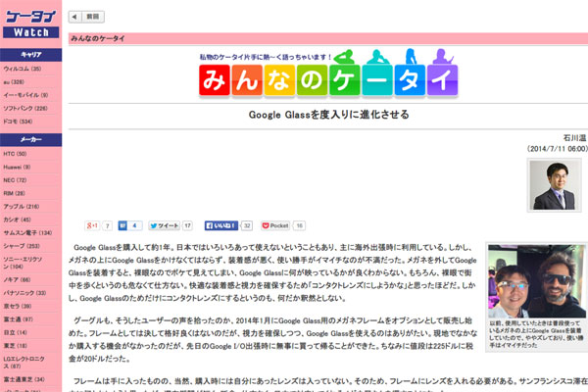Open the 富士通東芝 (34) maker link
This screenshot has height=392, width=588.
pyautogui.click(x=24, y=379)
